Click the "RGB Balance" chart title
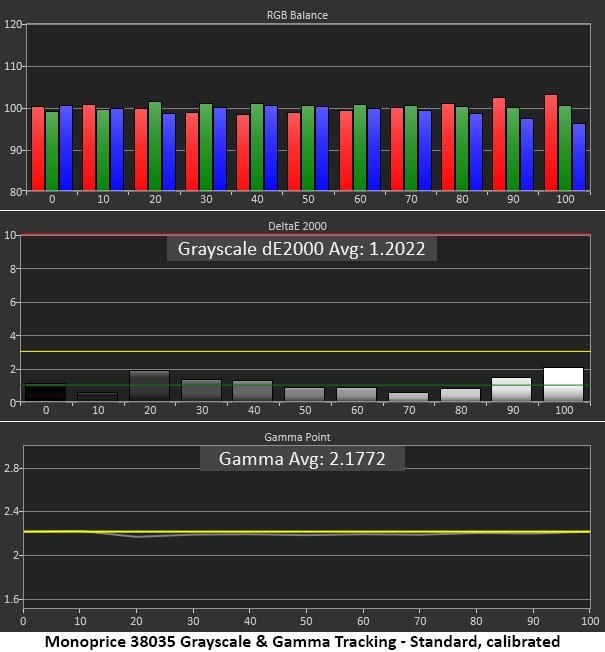This screenshot has width=605, height=652. [297, 15]
